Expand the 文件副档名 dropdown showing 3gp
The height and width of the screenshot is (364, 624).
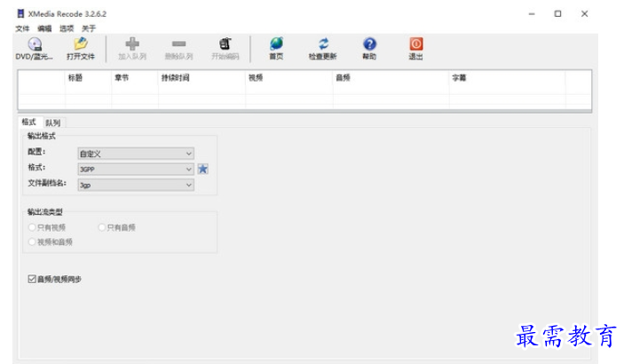pos(136,185)
